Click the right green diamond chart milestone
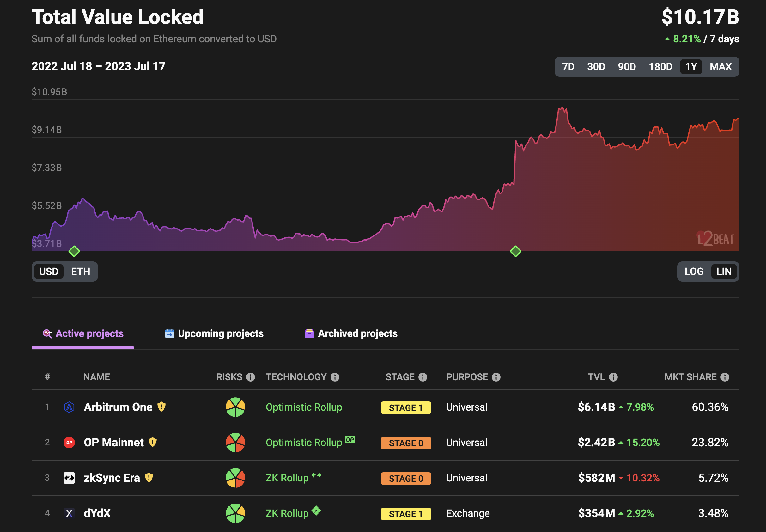766x532 pixels. coord(515,251)
